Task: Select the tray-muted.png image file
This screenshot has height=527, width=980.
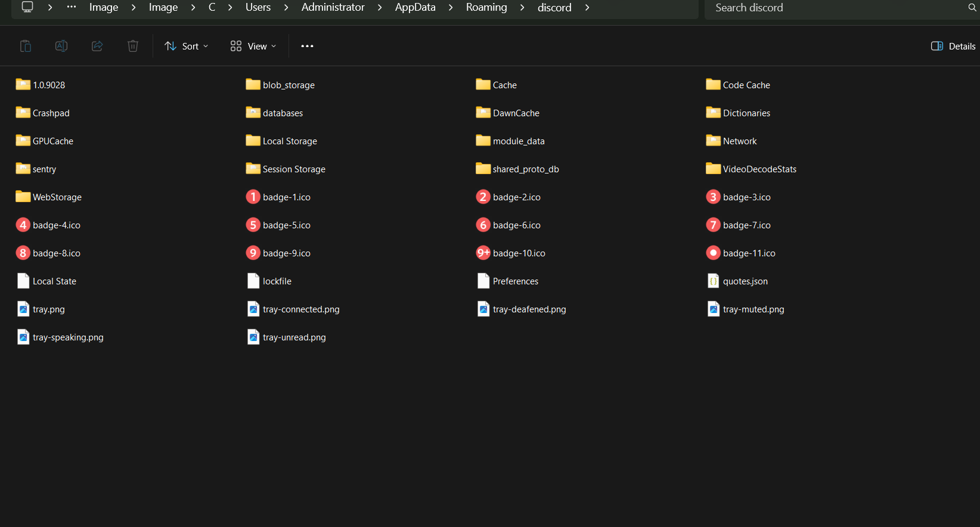Action: (x=746, y=309)
